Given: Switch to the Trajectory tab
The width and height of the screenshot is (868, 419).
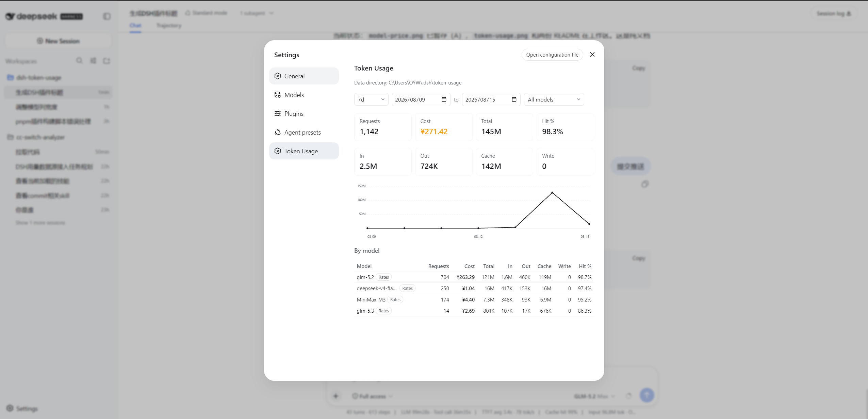Looking at the screenshot, I should (169, 26).
